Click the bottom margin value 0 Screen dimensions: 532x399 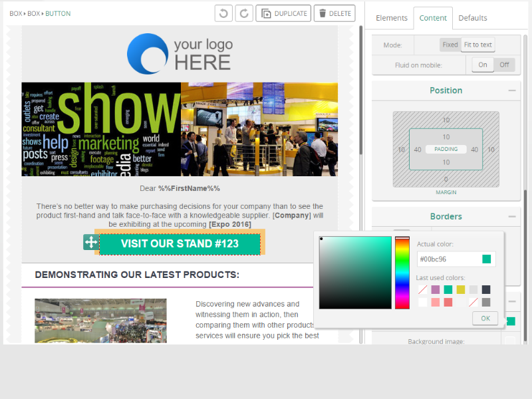[446, 179]
